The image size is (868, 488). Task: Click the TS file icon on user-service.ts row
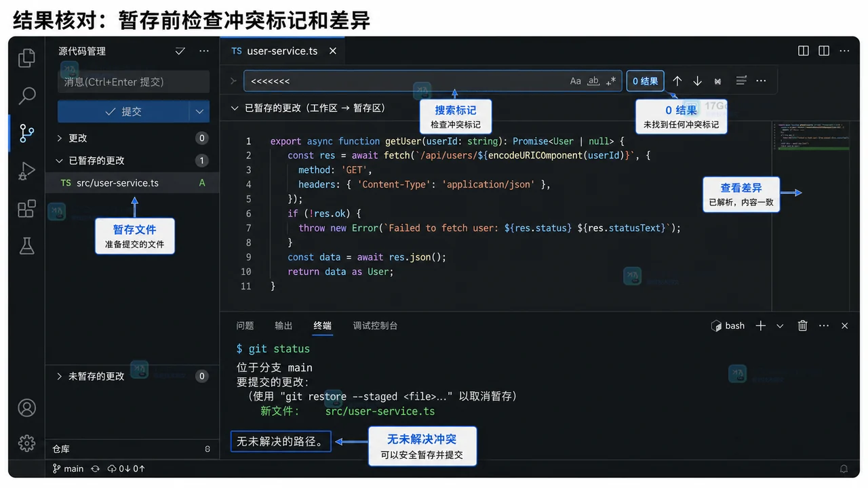click(x=66, y=183)
